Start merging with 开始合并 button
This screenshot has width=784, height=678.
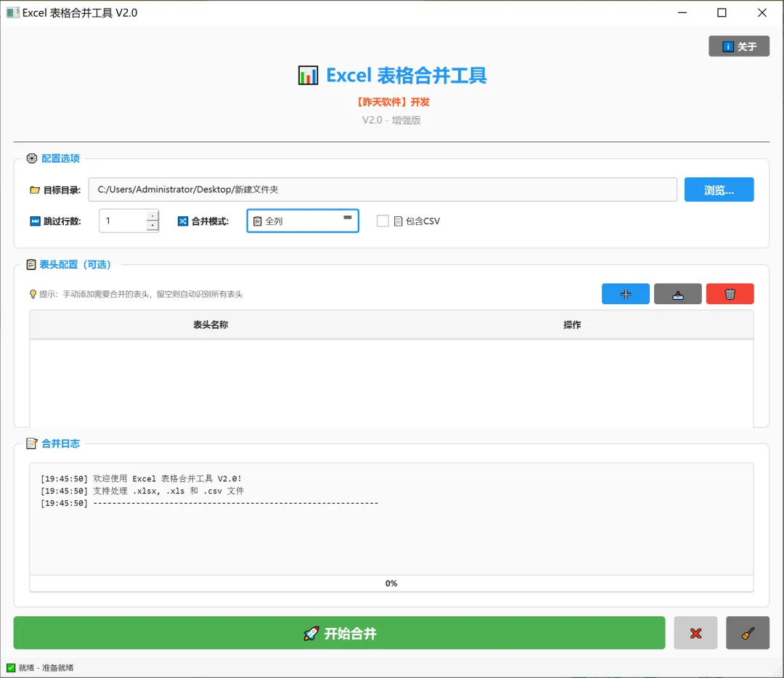tap(339, 633)
